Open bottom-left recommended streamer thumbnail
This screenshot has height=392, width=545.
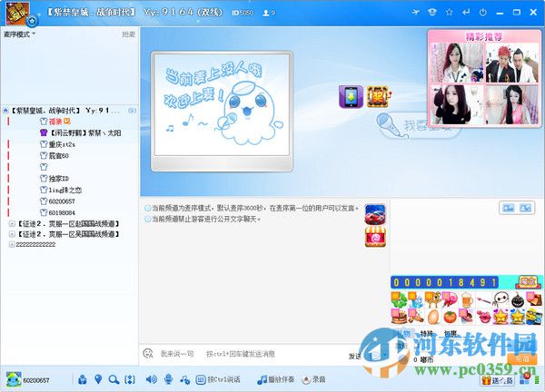pyautogui.click(x=457, y=104)
